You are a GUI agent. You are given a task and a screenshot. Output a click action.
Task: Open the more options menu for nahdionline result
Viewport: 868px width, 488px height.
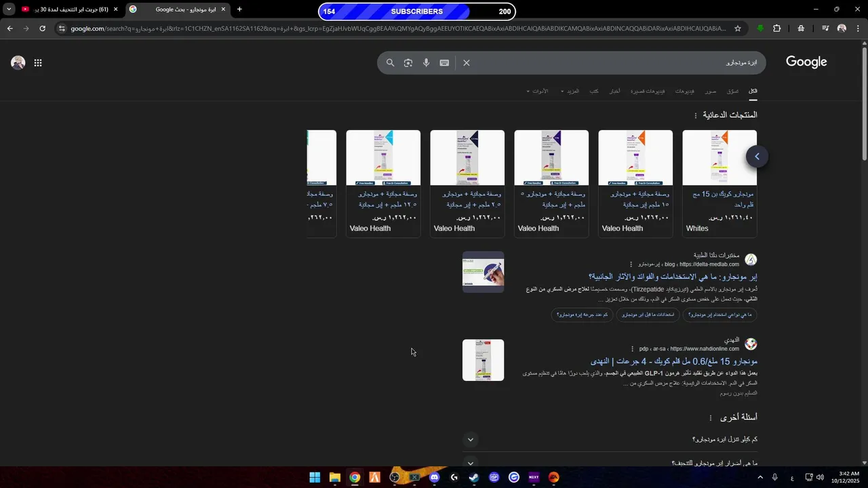coord(633,349)
